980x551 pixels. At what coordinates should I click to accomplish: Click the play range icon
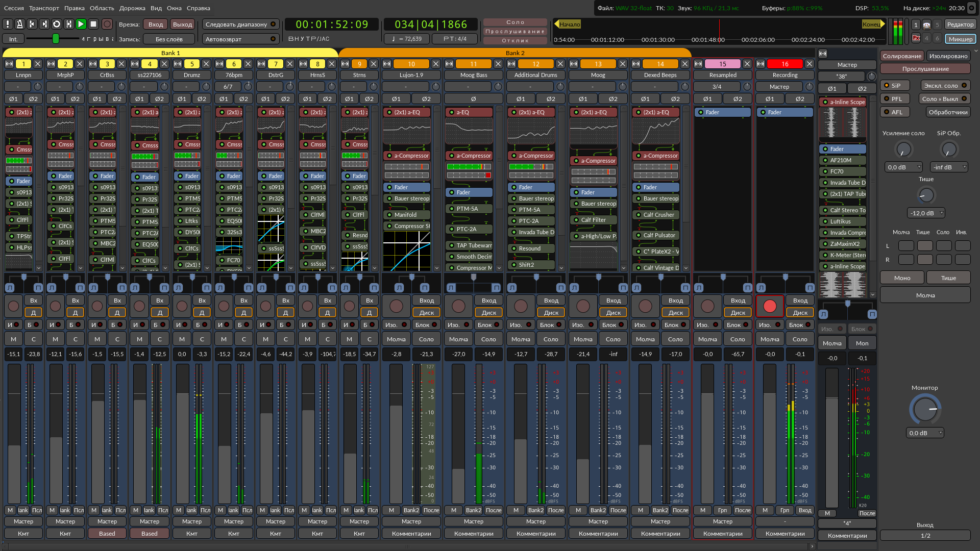coord(69,24)
